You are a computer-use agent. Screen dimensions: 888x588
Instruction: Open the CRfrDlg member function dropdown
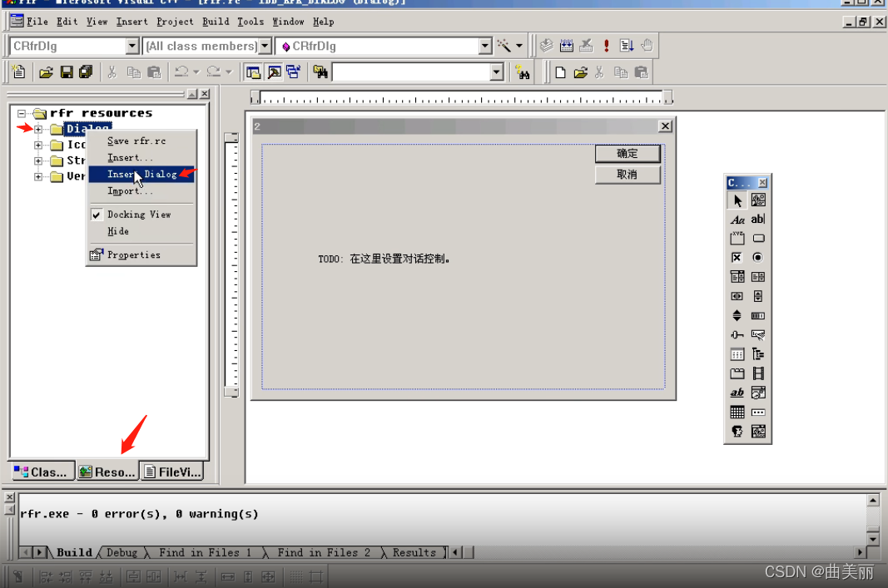click(484, 46)
